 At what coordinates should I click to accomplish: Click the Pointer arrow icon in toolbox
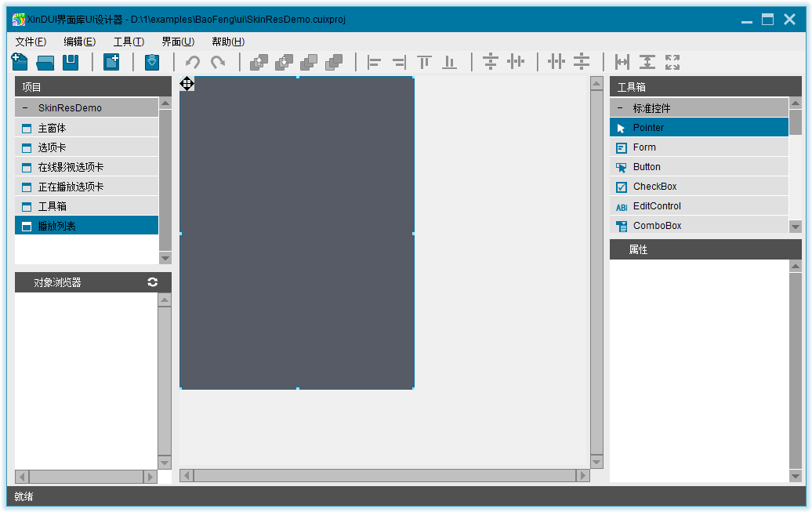point(621,128)
